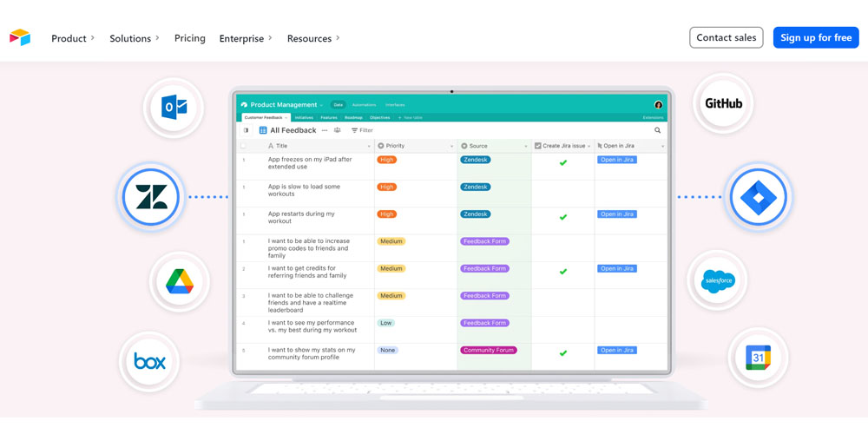Click the Community Forum source tag
This screenshot has width=868, height=434.
488,350
